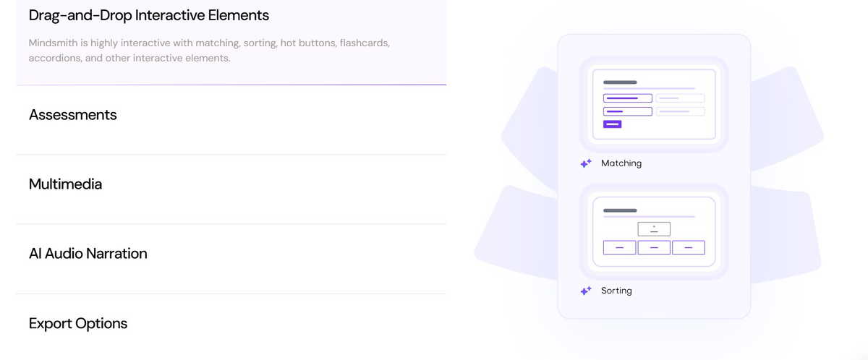Screen dimensions: 868x360
Task: Collapse Drag-and-Drop Interactive Elements heading
Action: coord(149,15)
